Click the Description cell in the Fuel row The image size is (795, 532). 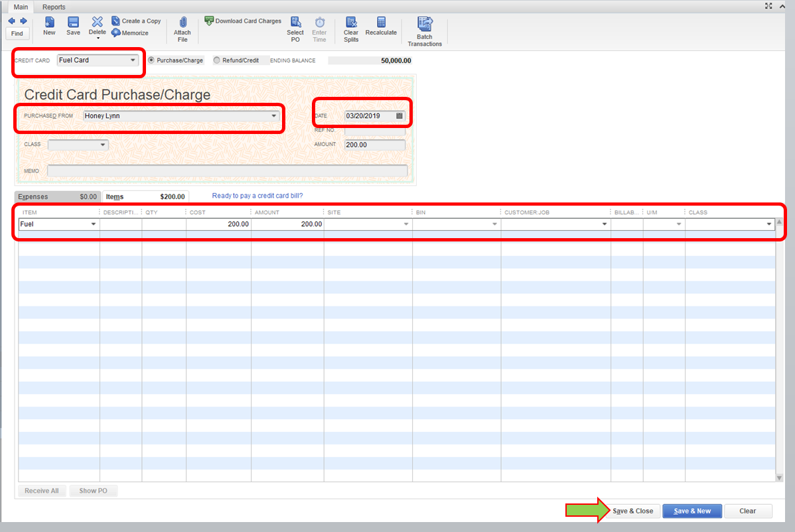coord(121,224)
